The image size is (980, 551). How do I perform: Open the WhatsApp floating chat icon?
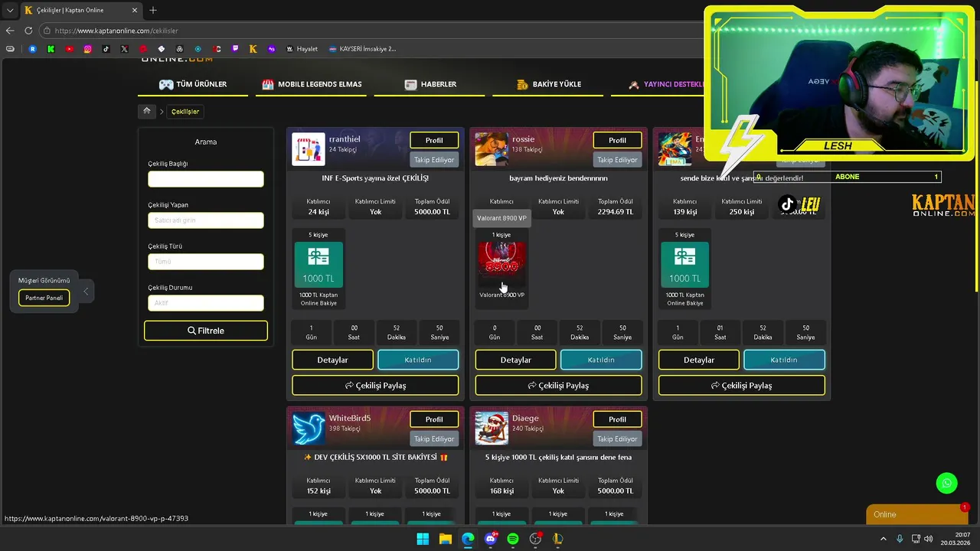(x=947, y=483)
